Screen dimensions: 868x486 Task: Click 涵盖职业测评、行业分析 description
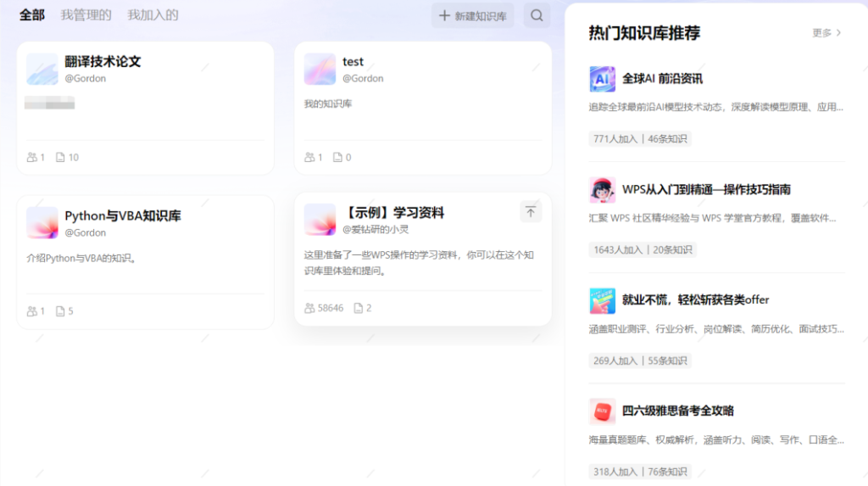click(x=716, y=329)
